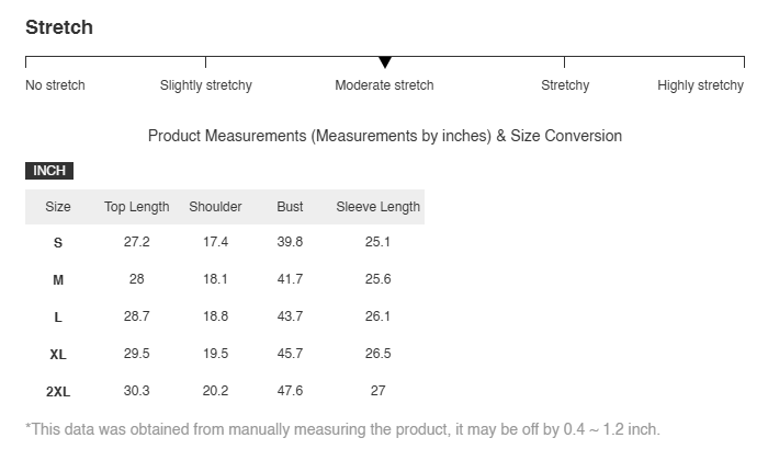
Task: Click the Moderate stretch label
Action: [384, 86]
